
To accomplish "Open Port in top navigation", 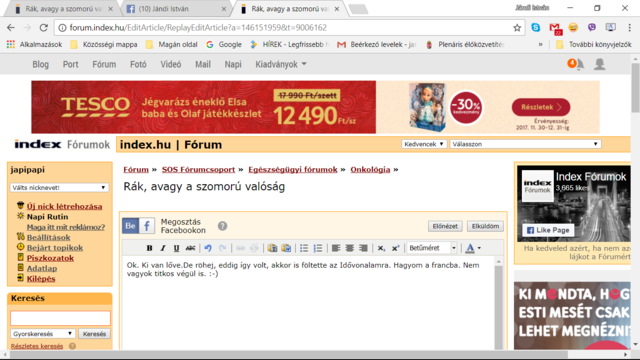I will 70,64.
